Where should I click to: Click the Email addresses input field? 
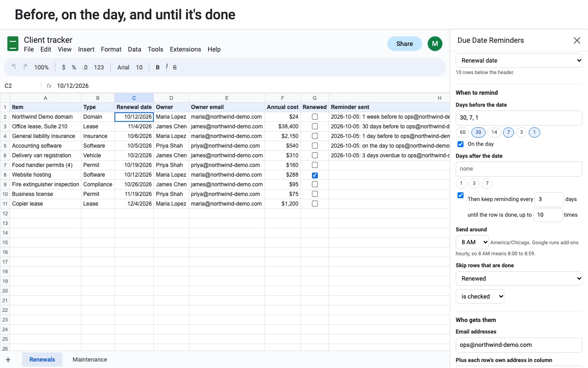click(519, 345)
